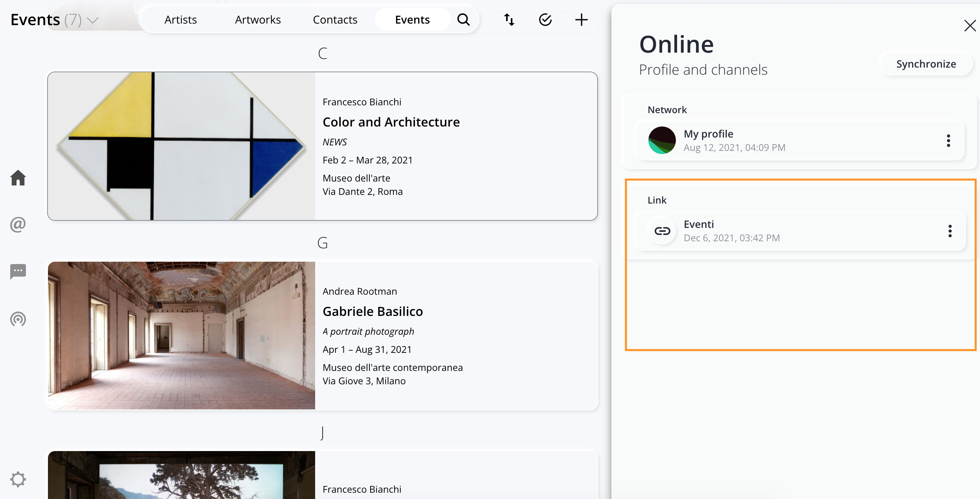
Task: Click the NEWS subtitle text
Action: 335,142
